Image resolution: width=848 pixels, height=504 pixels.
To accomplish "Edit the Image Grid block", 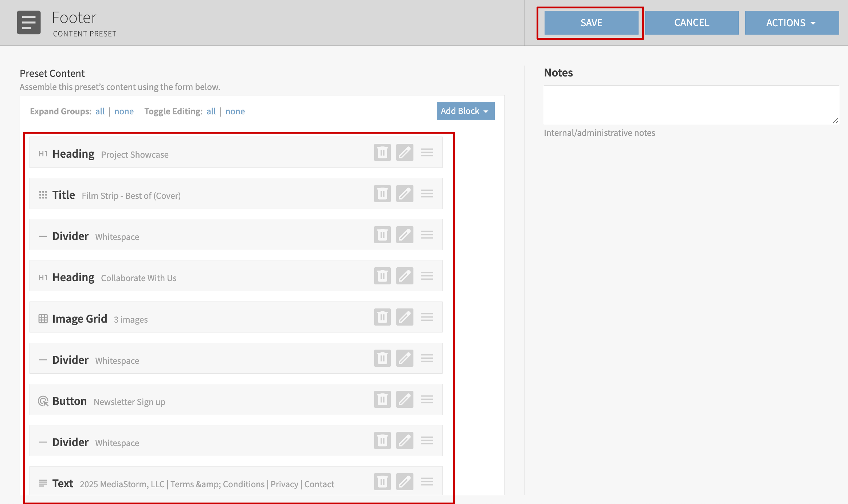I will pyautogui.click(x=405, y=317).
